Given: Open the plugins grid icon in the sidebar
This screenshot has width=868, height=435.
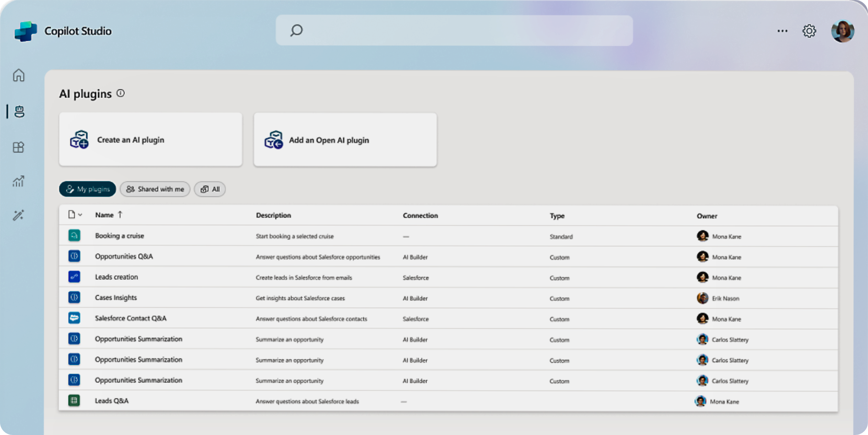Looking at the screenshot, I should (18, 147).
